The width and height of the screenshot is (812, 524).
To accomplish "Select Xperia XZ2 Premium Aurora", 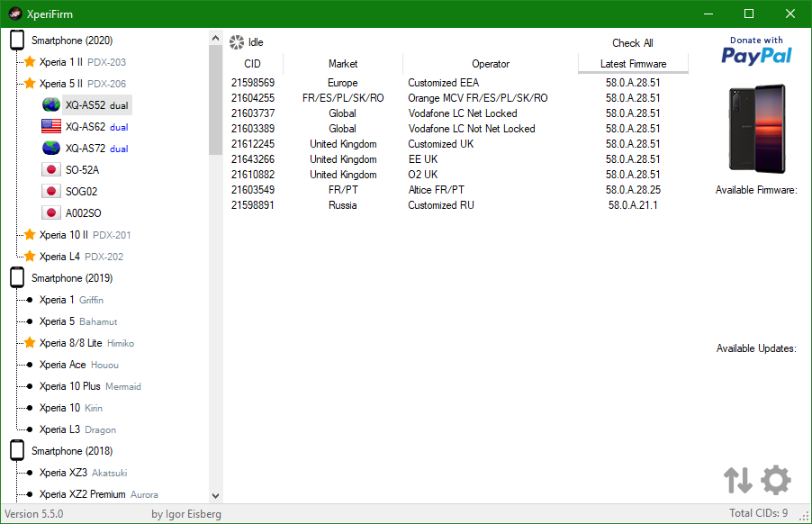I will click(99, 494).
